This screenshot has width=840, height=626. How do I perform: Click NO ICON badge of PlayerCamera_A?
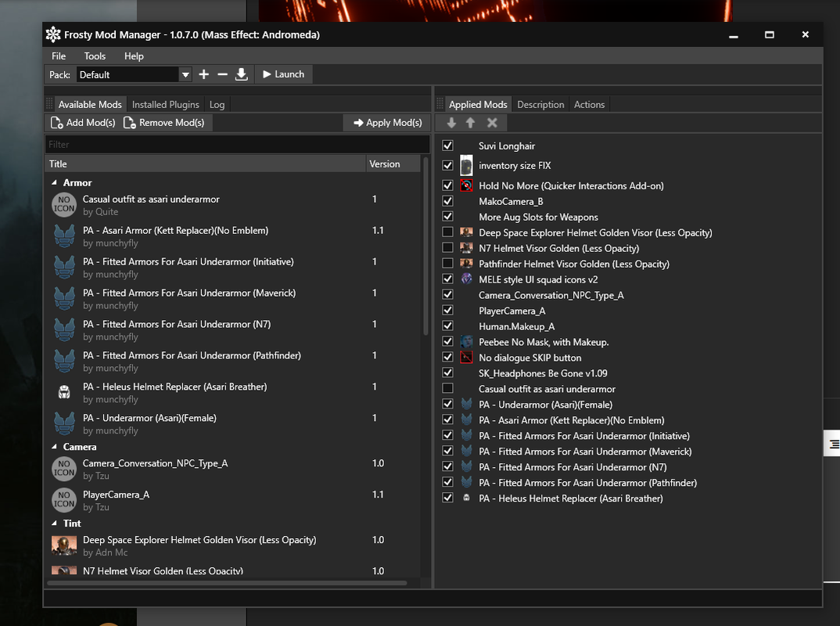[x=64, y=500]
